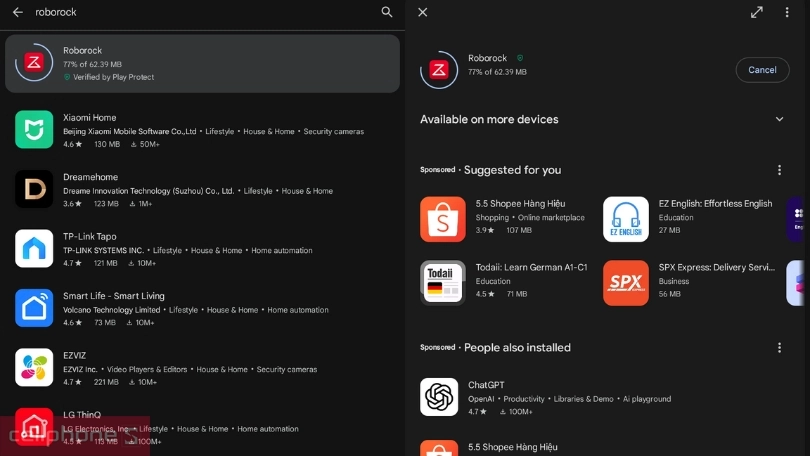The height and width of the screenshot is (456, 810).
Task: Cancel the Roborock download
Action: pyautogui.click(x=762, y=70)
